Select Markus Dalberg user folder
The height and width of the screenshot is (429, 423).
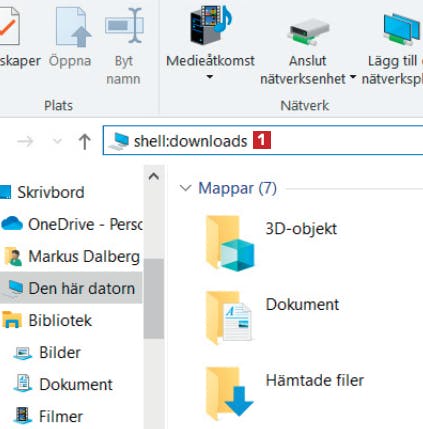[x=72, y=256]
